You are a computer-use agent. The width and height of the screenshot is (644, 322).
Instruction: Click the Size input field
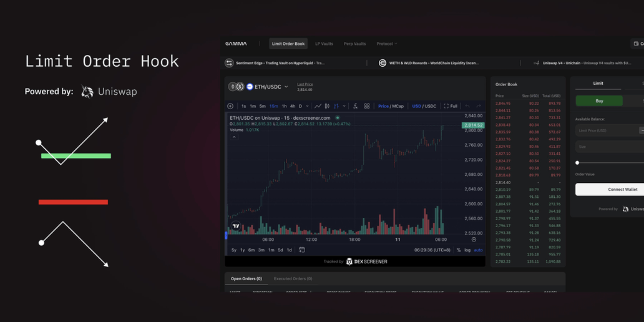point(610,147)
